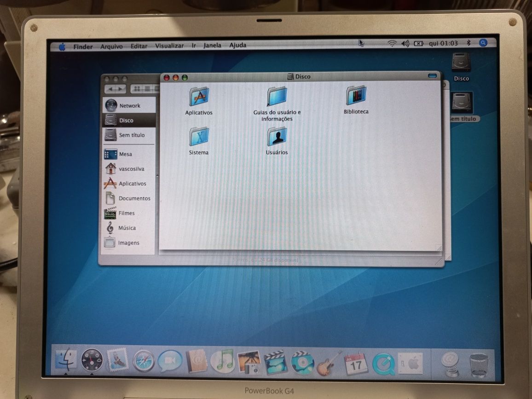532x399 pixels.
Task: Open Spotlight search icon
Action: click(483, 42)
